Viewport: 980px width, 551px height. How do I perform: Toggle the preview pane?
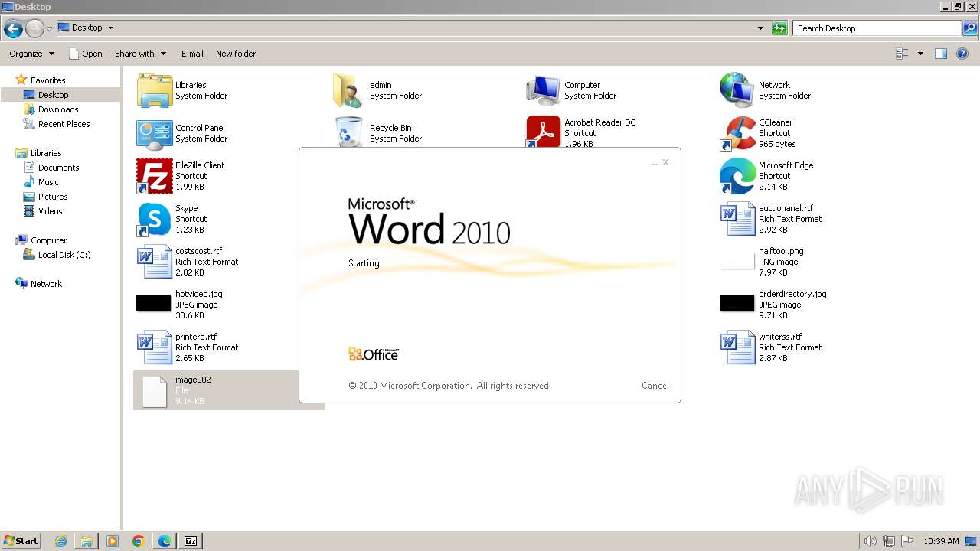click(941, 54)
